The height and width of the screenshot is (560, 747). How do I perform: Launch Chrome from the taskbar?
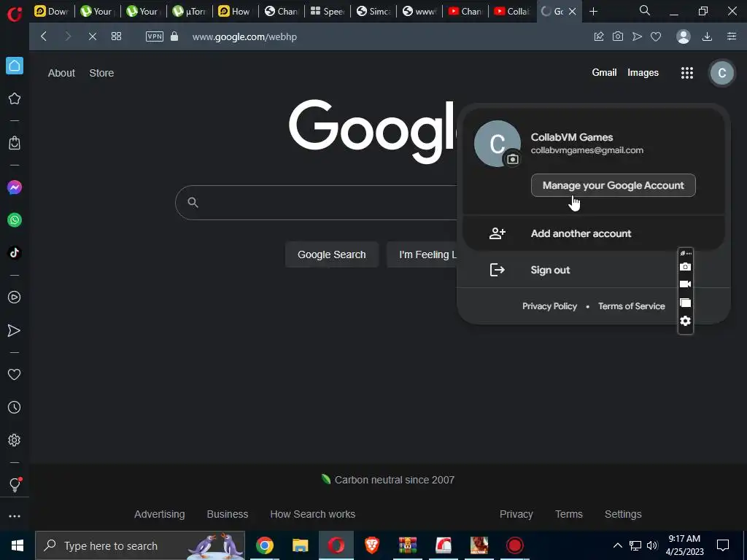click(264, 545)
